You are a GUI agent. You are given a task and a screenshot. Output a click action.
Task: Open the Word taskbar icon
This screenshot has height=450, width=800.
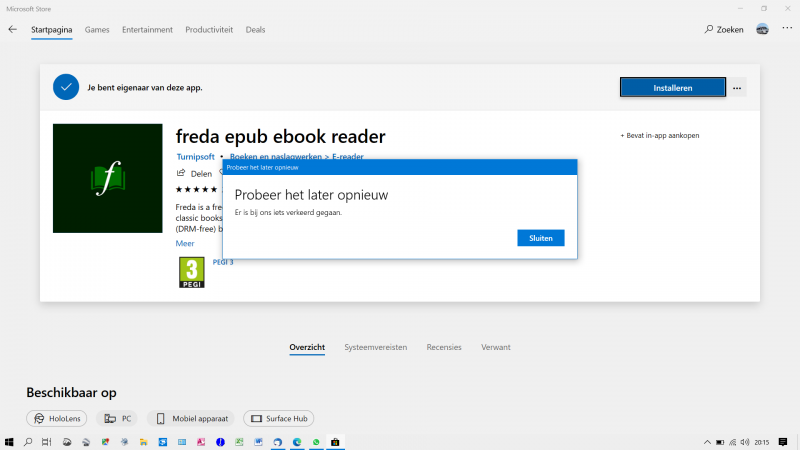coord(258,442)
